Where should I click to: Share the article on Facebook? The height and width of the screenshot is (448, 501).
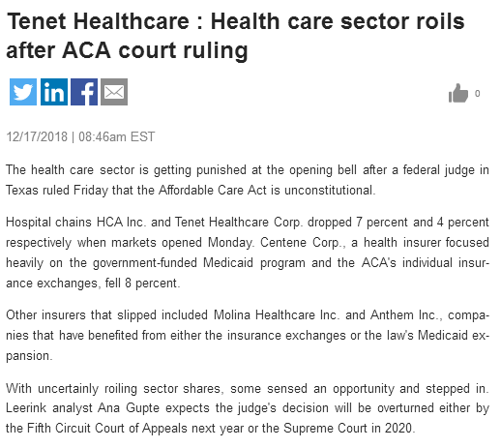pos(84,92)
